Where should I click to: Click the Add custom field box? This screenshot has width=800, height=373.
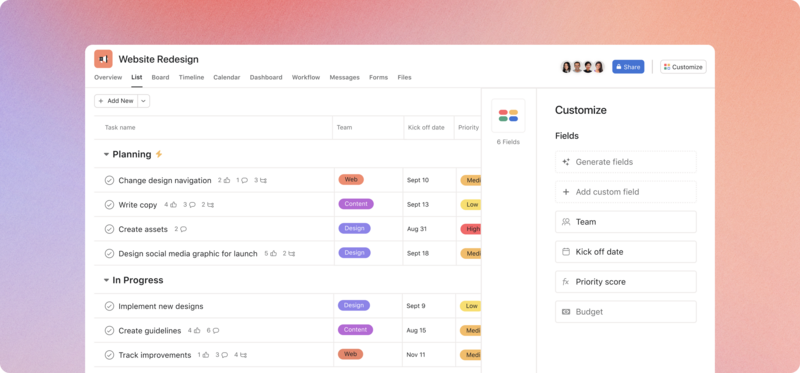pyautogui.click(x=626, y=192)
